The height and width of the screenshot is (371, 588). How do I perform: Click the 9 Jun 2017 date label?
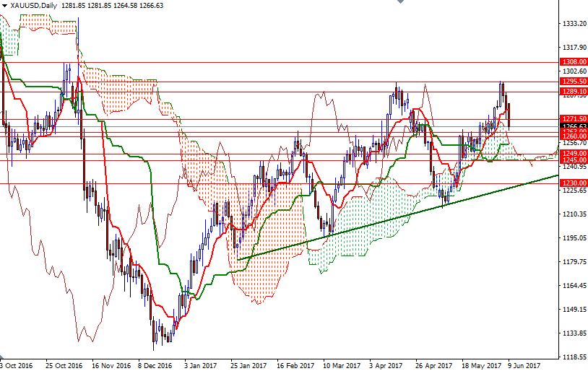pos(522,365)
